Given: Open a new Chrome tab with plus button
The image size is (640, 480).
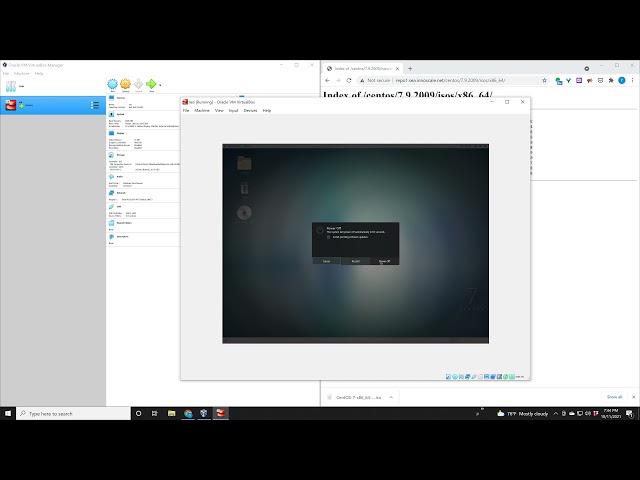Looking at the screenshot, I should pyautogui.click(x=410, y=69).
